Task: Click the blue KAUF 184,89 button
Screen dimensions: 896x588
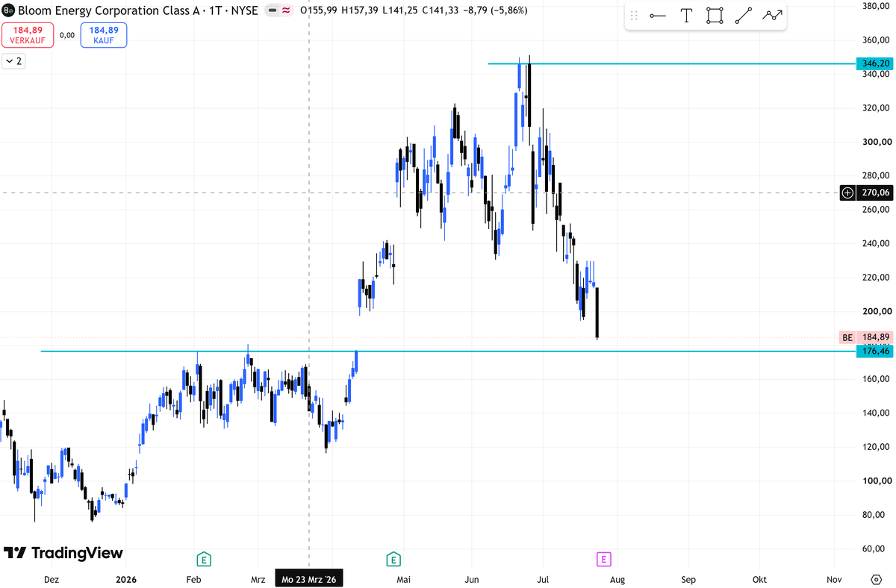Action: click(105, 34)
